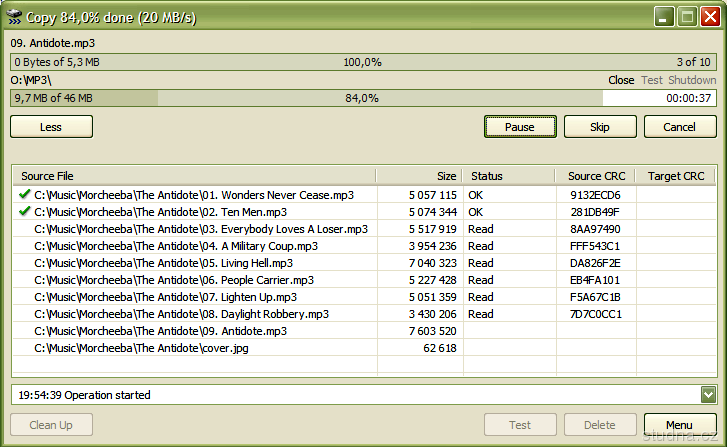Select the Close after-copy option
Viewport: 727px width, 447px height.
pos(621,80)
